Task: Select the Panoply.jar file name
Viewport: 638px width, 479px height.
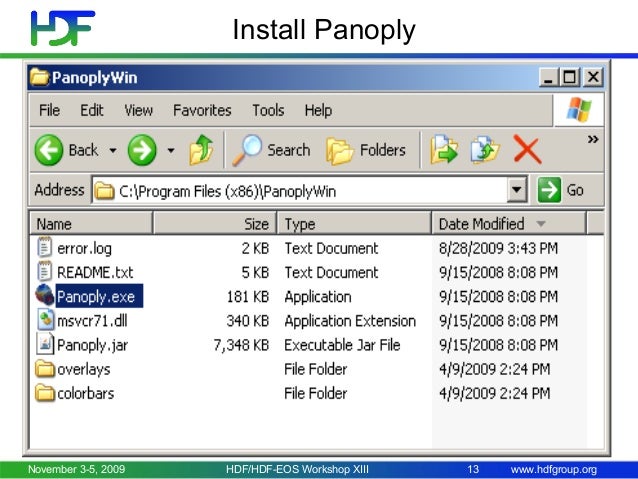Action: click(92, 345)
